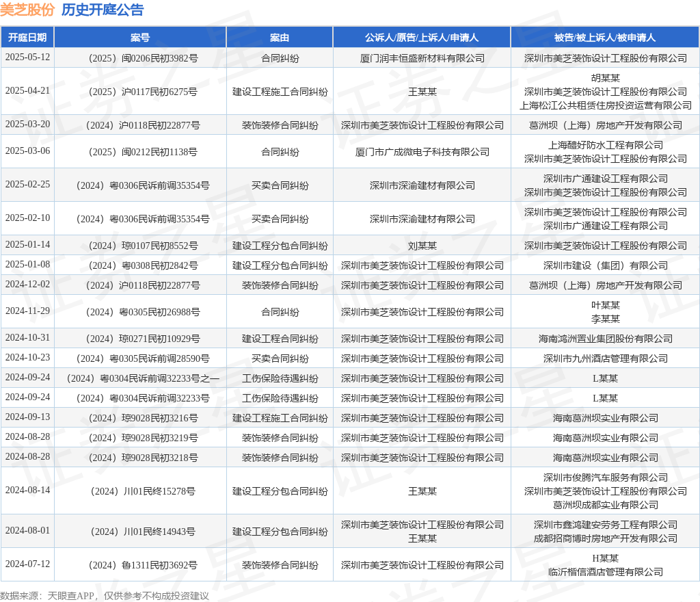Click defendant 深圳市鑫鸿建安劳务工程有限公司
The width and height of the screenshot is (700, 602).
pyautogui.click(x=606, y=525)
